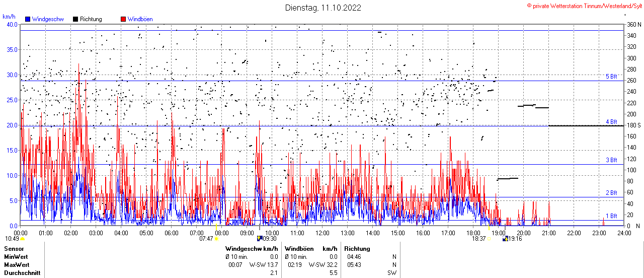Click the 180 S direction axis label
Screen dimensions: 644x278
coord(634,125)
